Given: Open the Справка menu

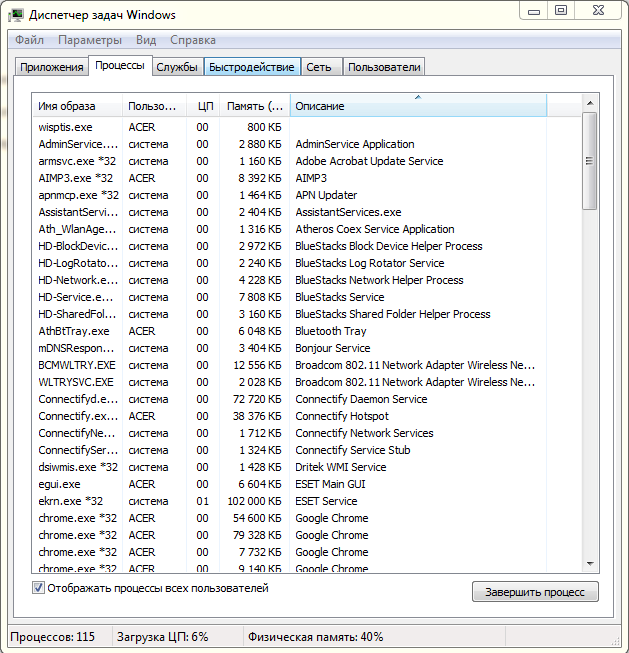Looking at the screenshot, I should point(193,40).
